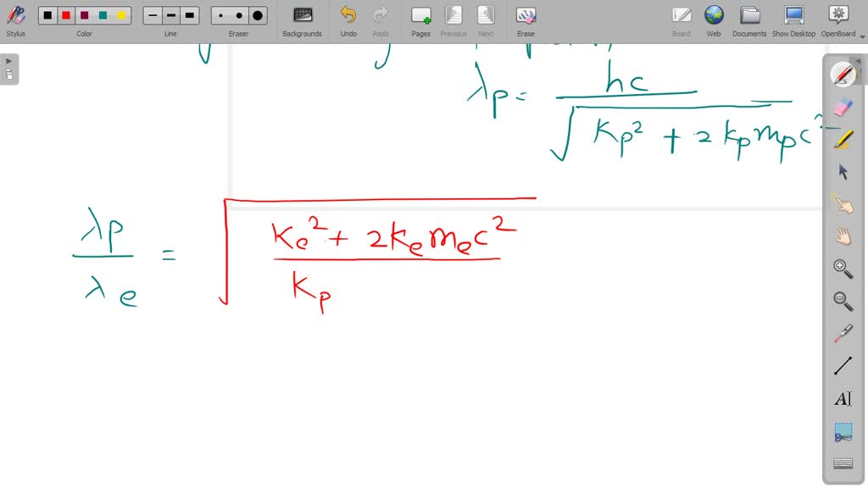
Task: Pick the red pen color
Action: [66, 15]
